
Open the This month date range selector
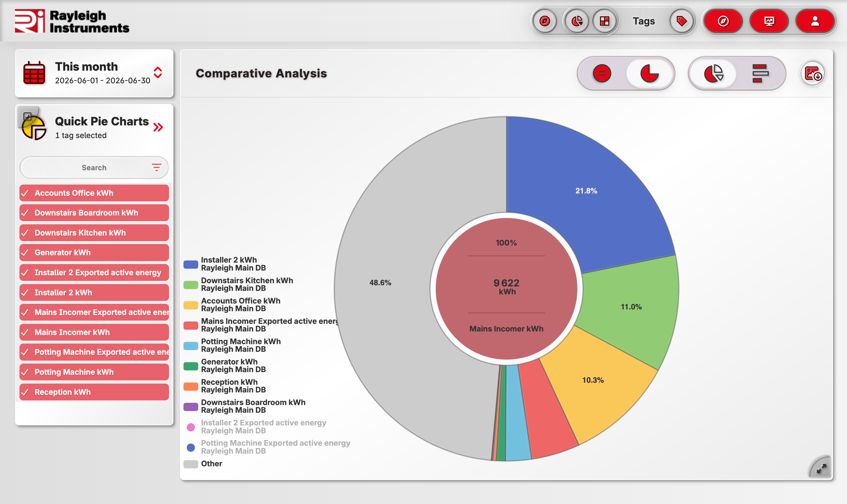point(94,73)
